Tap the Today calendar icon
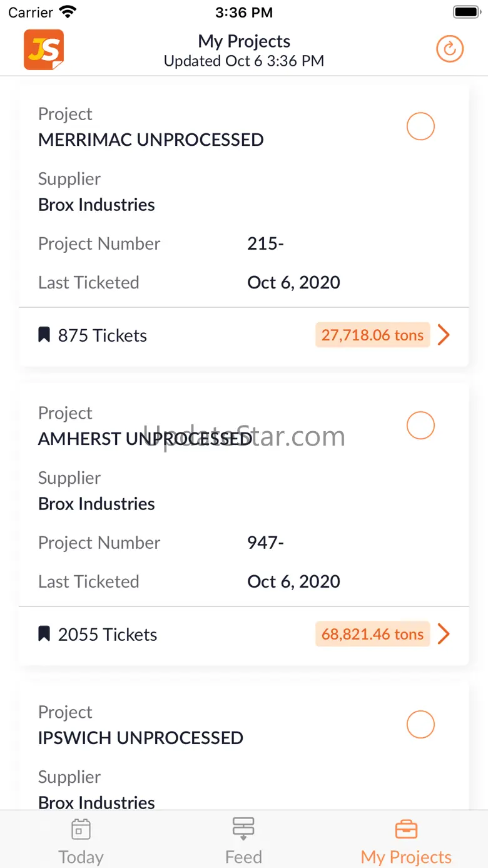488x868 pixels. point(81,829)
